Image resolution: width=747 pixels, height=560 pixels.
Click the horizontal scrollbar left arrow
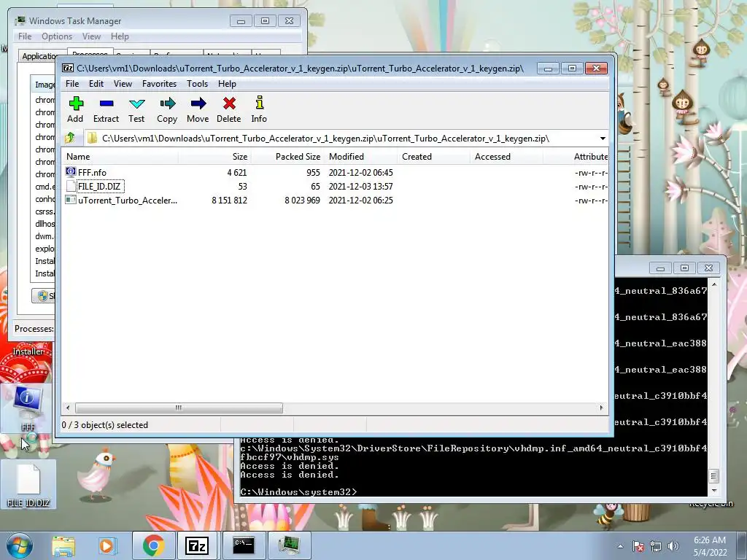coord(68,408)
